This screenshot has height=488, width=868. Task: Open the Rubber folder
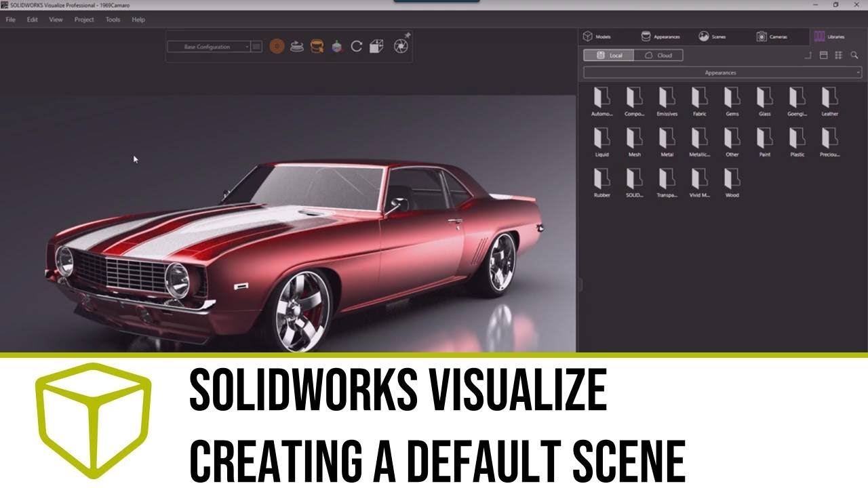[601, 183]
